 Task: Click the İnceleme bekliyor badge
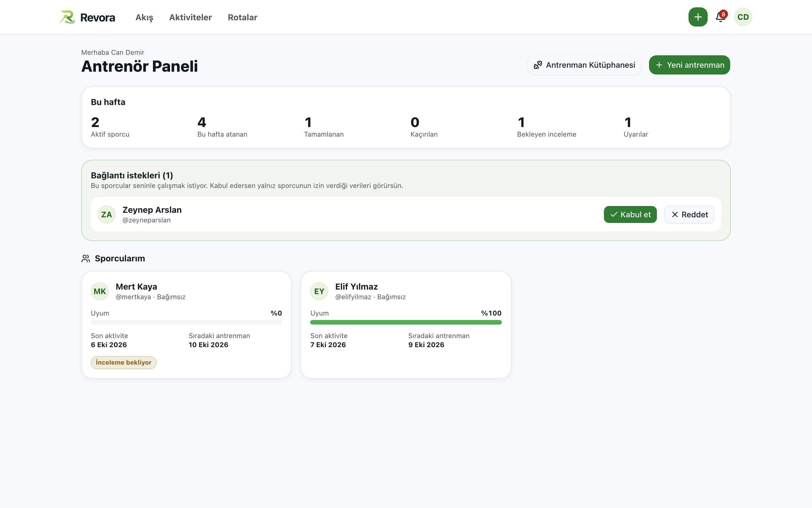pos(123,363)
